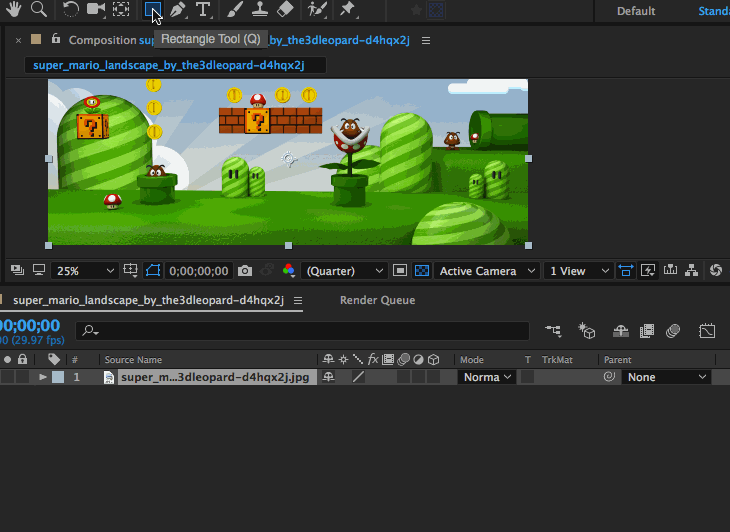The height and width of the screenshot is (532, 730).
Task: Choose the Pen tool
Action: (x=178, y=10)
